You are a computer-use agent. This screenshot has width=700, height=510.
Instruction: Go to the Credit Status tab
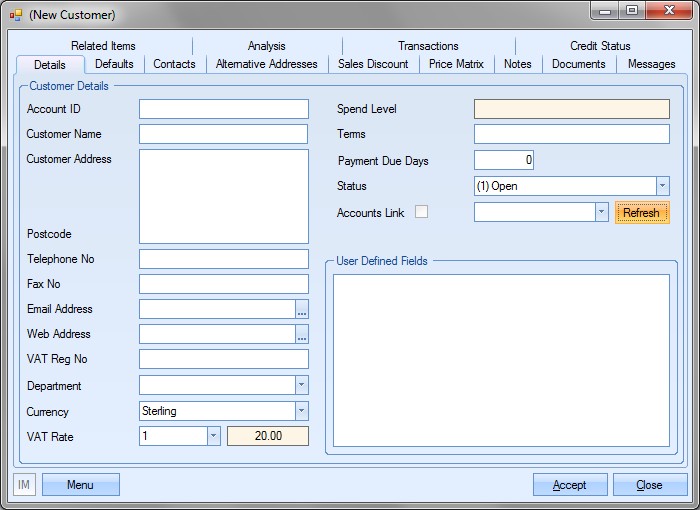[x=600, y=46]
